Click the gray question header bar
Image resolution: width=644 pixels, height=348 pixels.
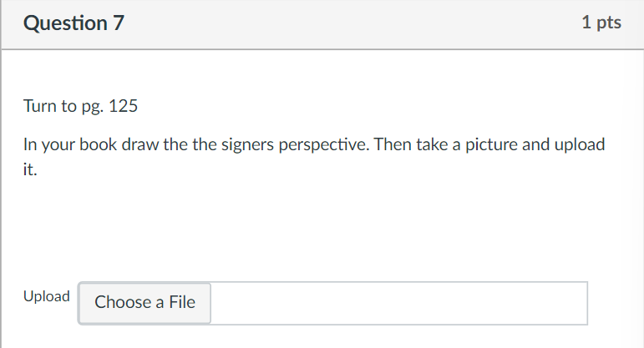334,23
